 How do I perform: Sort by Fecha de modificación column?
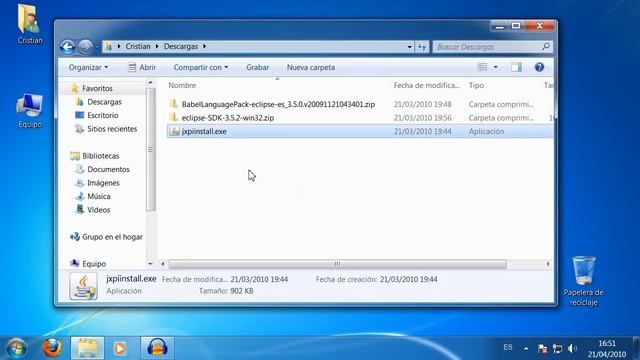[x=426, y=85]
